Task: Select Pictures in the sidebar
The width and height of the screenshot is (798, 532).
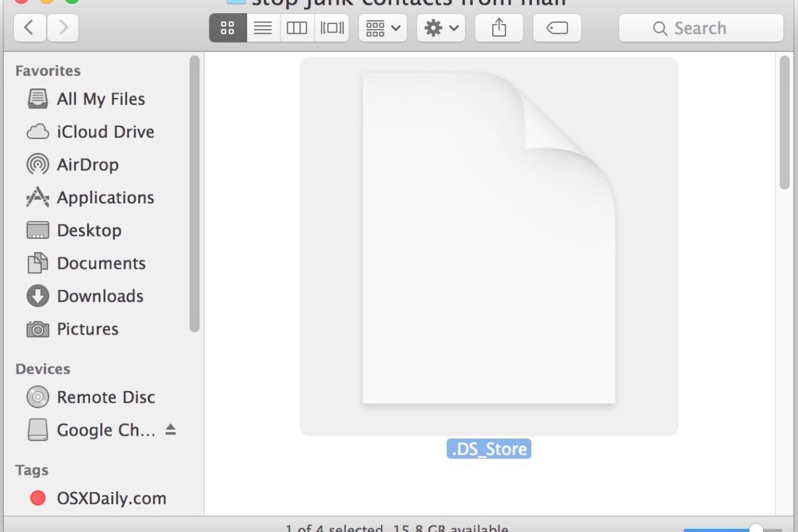Action: coord(88,329)
